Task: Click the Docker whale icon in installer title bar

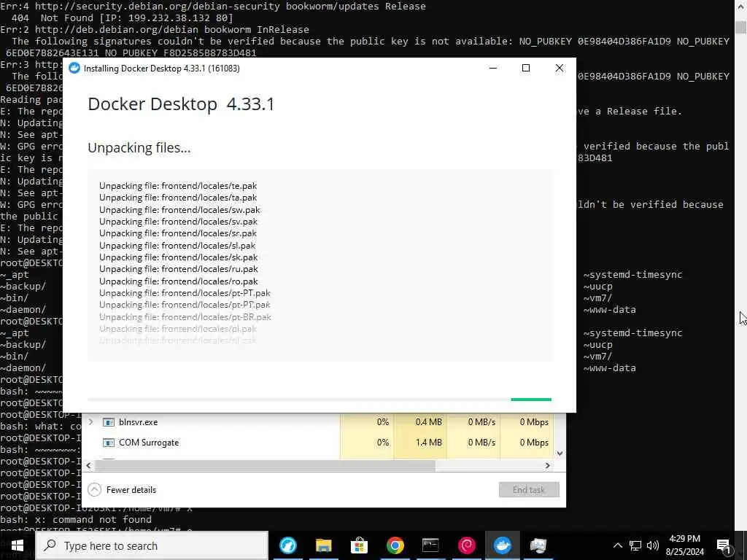Action: click(74, 68)
